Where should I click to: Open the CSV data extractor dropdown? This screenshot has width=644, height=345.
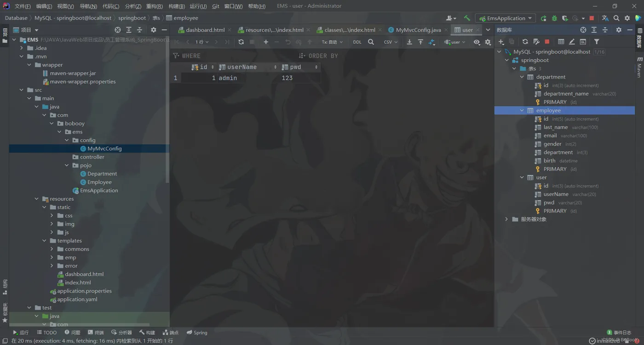tap(391, 42)
